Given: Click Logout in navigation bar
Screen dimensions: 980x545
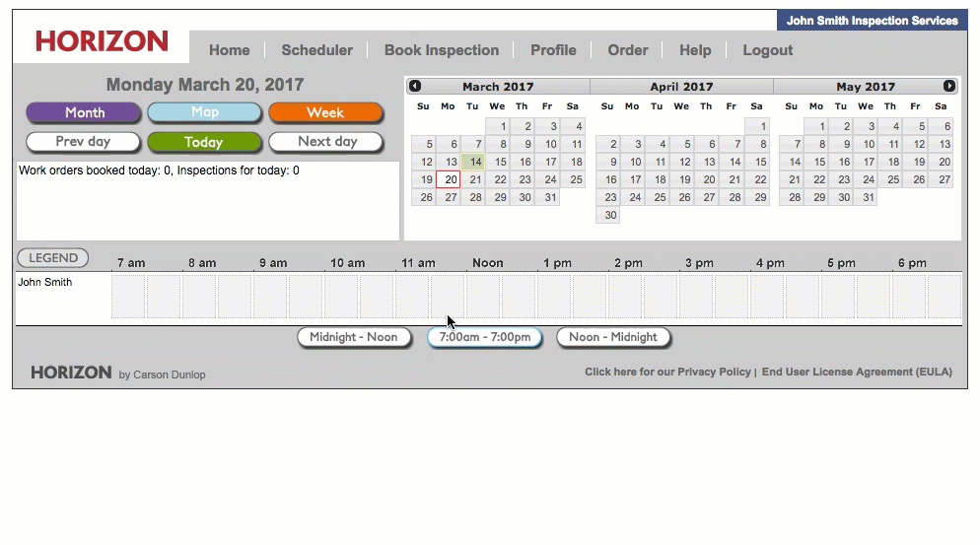Looking at the screenshot, I should 767,50.
